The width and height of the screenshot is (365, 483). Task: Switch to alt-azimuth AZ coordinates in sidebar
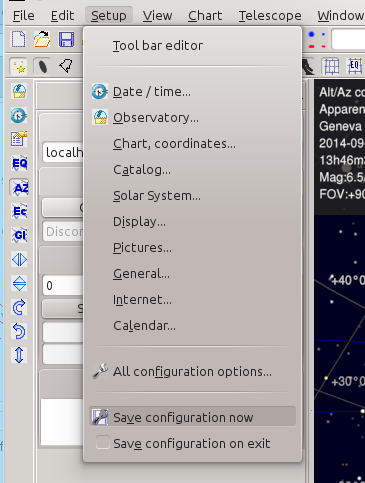point(19,188)
